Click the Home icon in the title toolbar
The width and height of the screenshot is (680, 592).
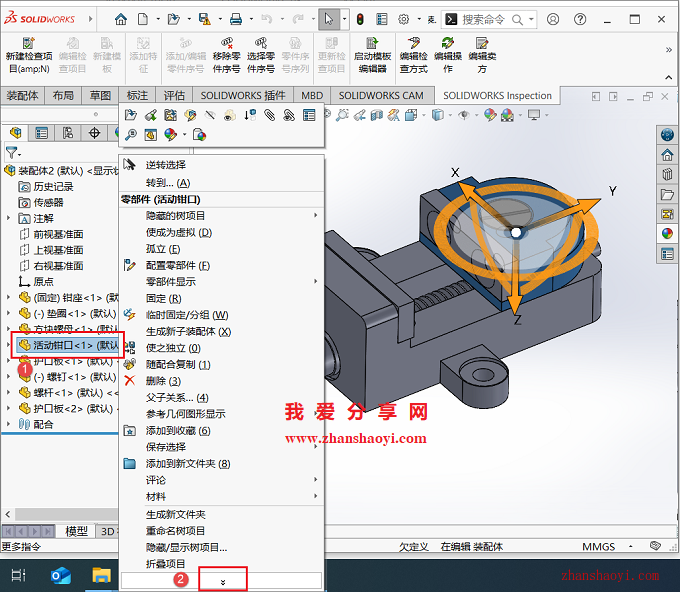121,19
